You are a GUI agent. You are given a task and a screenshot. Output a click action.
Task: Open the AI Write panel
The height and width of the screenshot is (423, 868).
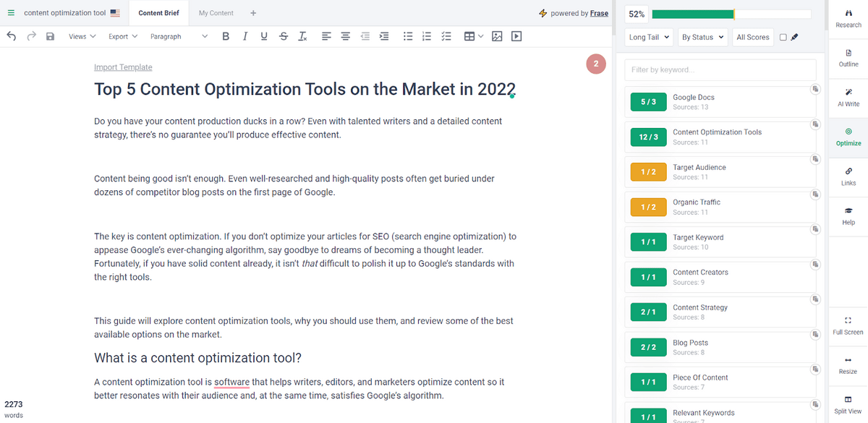848,96
